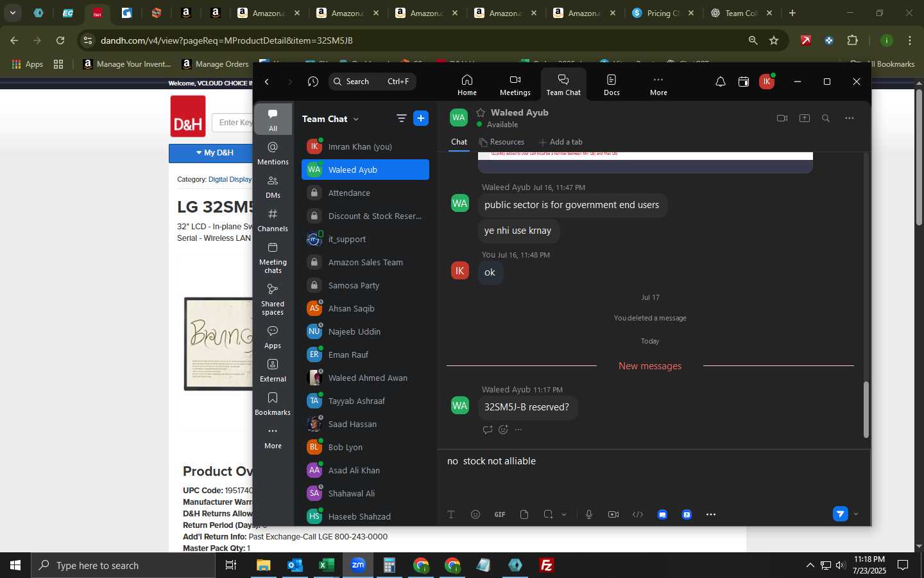This screenshot has width=924, height=578.
Task: Open Mentions in the sidebar
Action: pos(273,153)
